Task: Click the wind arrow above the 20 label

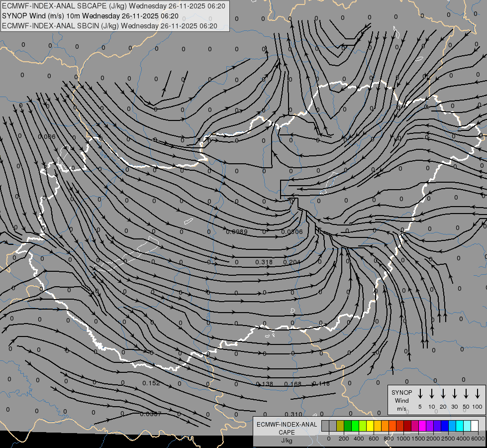Action: point(443,394)
